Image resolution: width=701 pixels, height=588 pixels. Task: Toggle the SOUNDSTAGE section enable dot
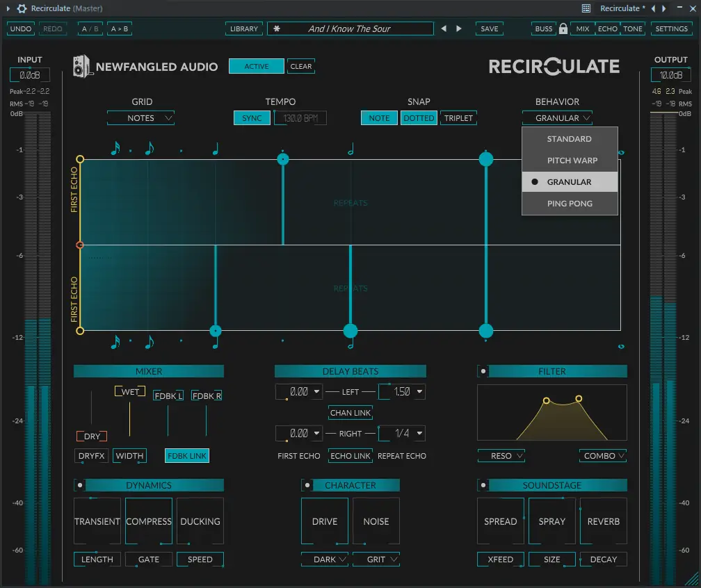483,485
